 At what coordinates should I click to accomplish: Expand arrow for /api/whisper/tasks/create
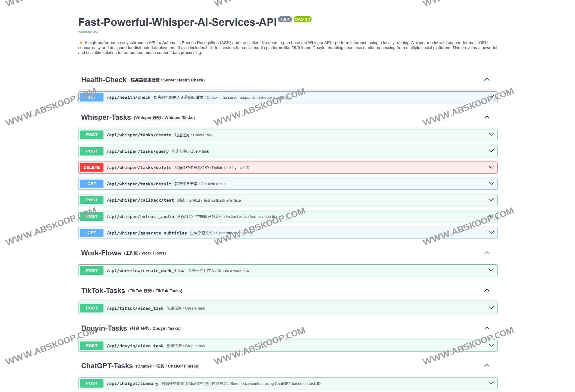(491, 135)
